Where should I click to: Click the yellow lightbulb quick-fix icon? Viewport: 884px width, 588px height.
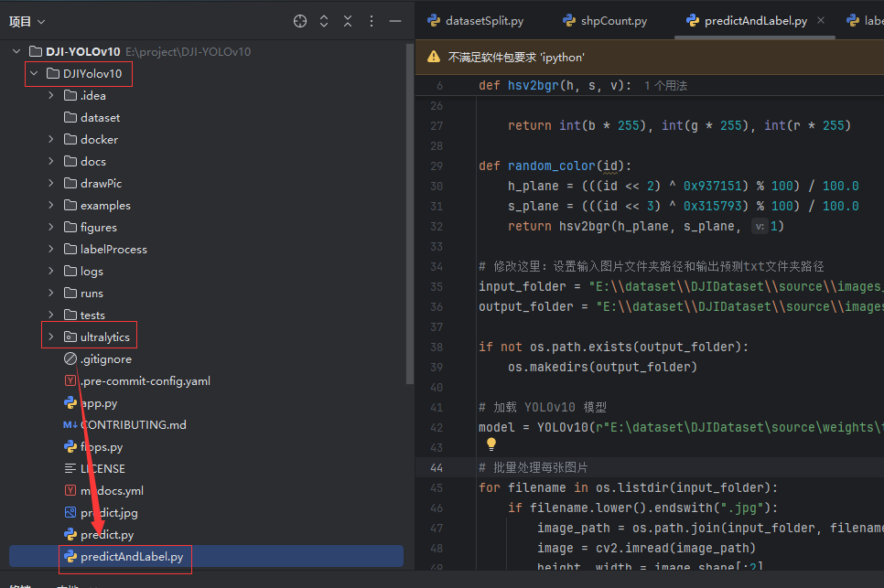[x=491, y=444]
